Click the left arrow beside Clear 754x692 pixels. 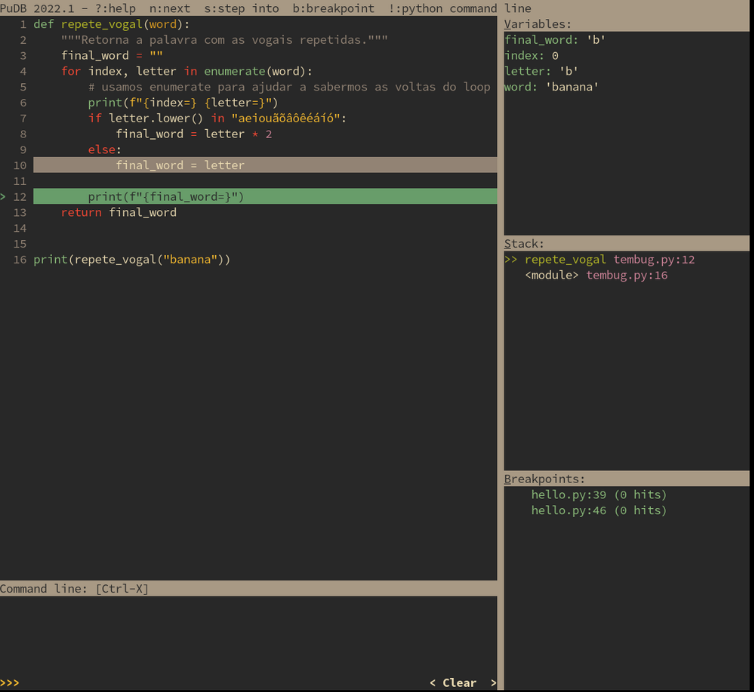(x=433, y=683)
